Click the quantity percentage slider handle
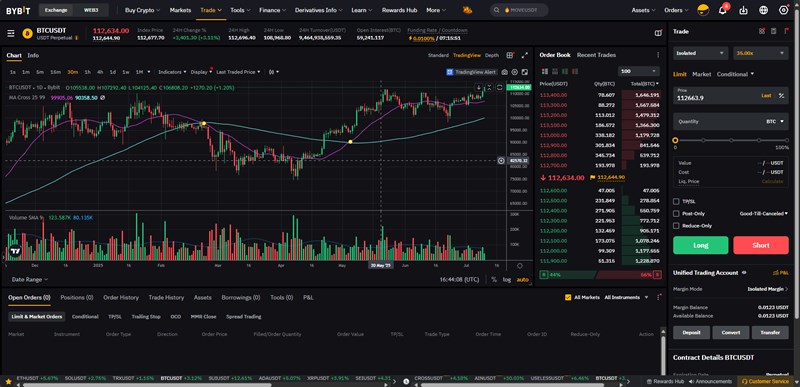800x387 pixels. [x=676, y=140]
